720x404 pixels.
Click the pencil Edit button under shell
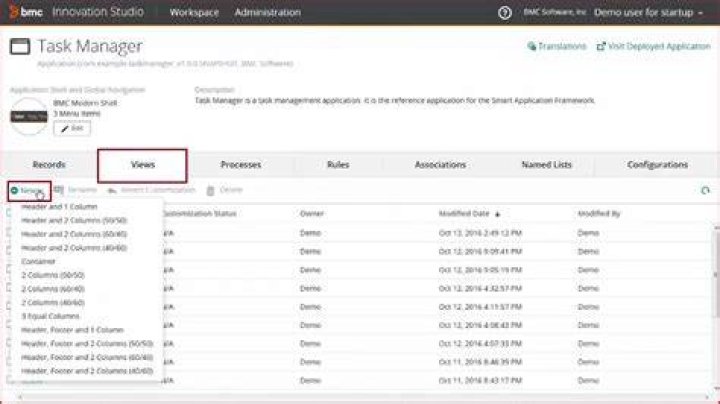tap(72, 128)
